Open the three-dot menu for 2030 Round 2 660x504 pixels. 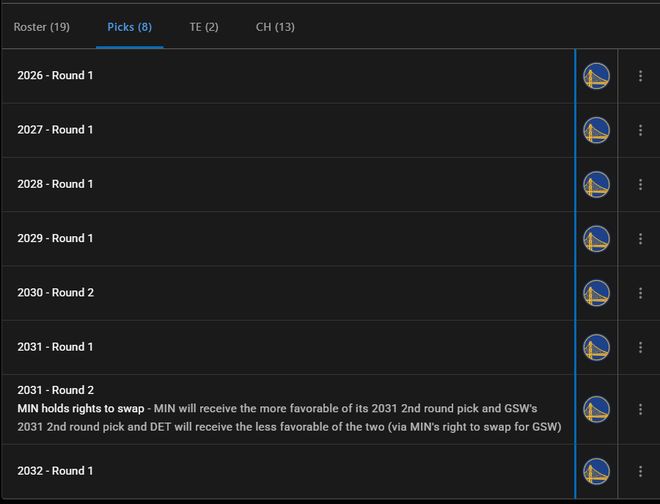[x=640, y=293]
